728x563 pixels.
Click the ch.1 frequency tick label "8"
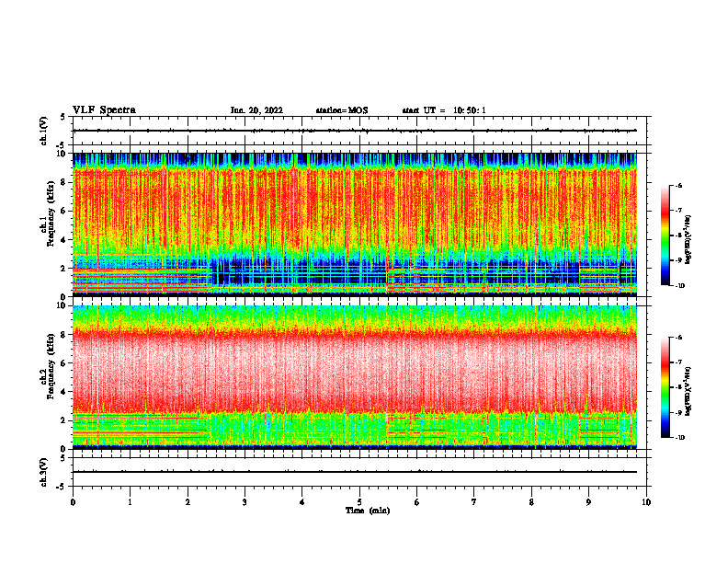(63, 182)
